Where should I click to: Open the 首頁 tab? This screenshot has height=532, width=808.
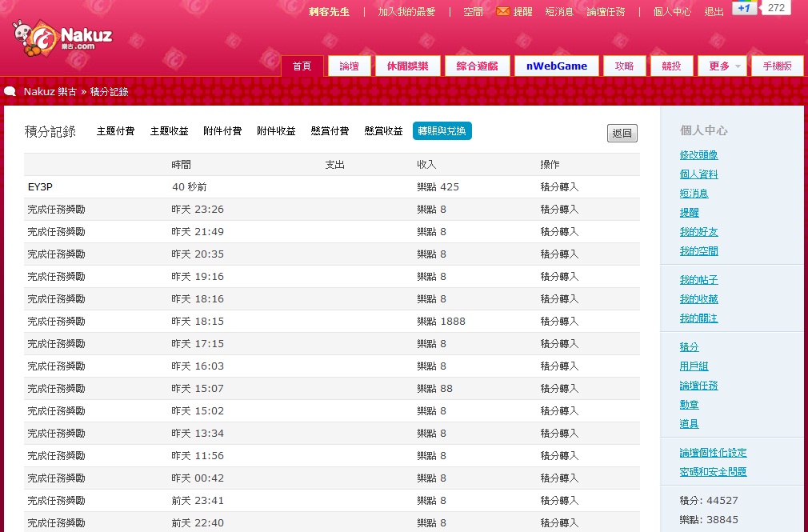pos(302,66)
